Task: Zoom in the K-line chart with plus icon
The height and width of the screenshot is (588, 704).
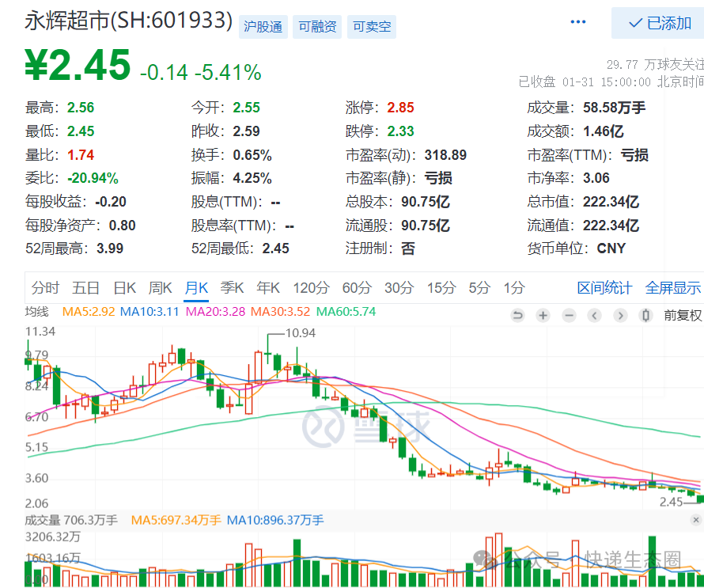Action: pos(543,315)
